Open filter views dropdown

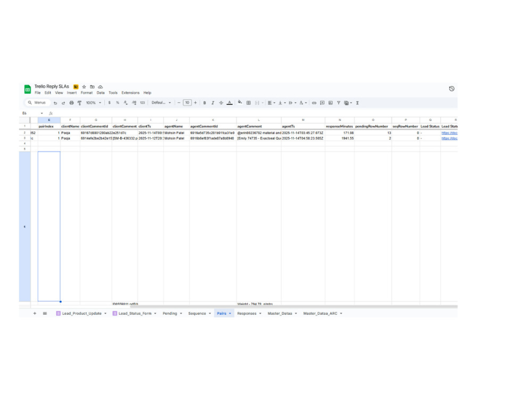point(348,103)
